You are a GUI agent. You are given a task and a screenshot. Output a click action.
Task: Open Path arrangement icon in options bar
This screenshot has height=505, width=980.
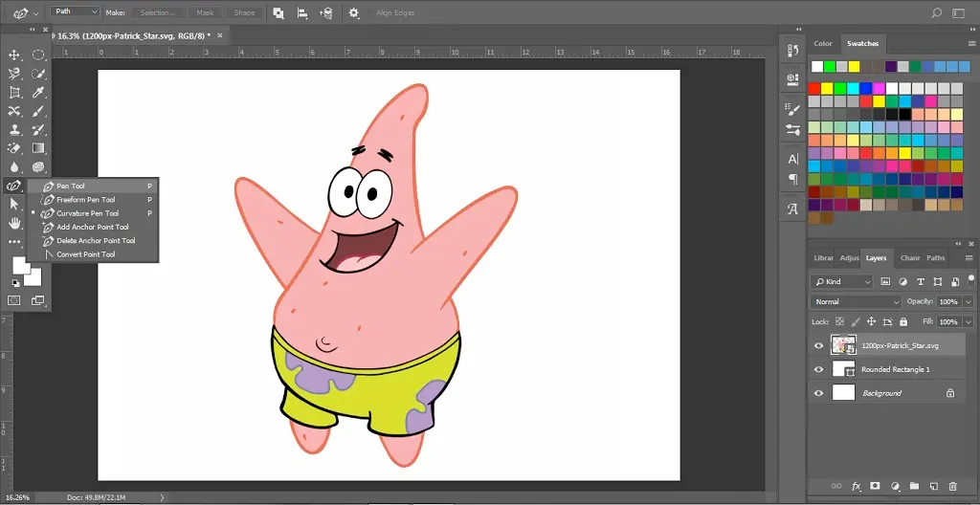tap(326, 12)
